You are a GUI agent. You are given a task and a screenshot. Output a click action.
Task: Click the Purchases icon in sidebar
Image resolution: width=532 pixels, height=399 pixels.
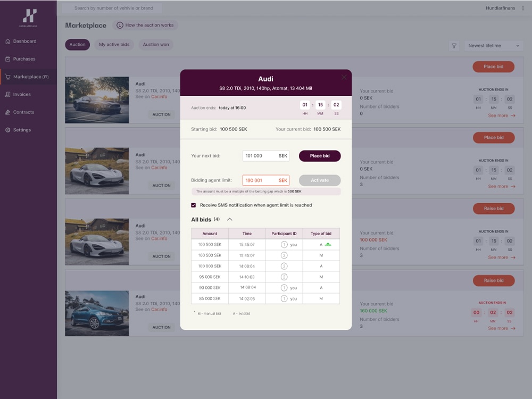[x=8, y=59]
